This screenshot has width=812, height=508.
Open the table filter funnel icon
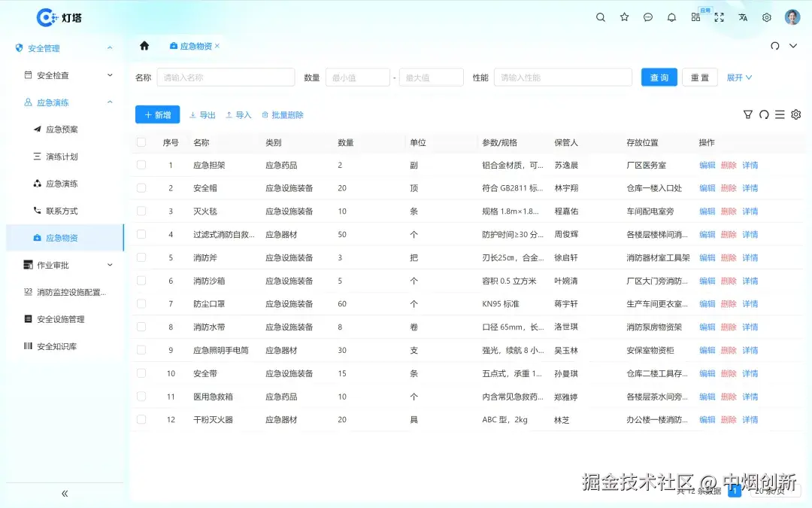(x=747, y=114)
